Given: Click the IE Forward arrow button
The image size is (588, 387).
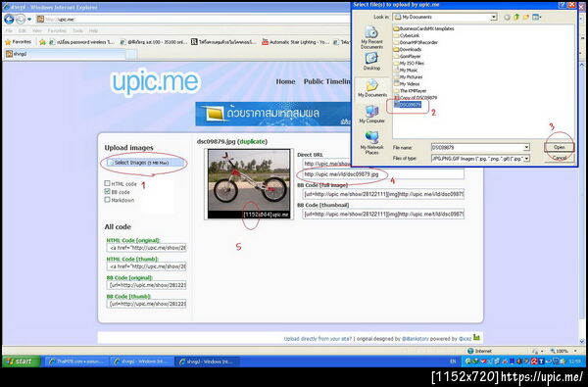Looking at the screenshot, I should pos(21,20).
